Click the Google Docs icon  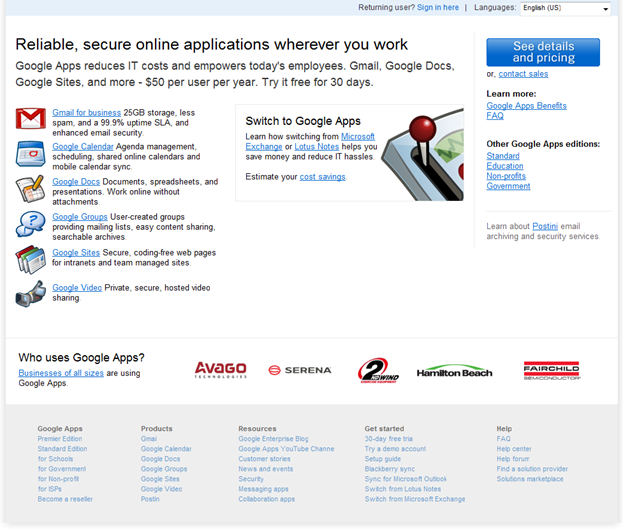pos(30,189)
